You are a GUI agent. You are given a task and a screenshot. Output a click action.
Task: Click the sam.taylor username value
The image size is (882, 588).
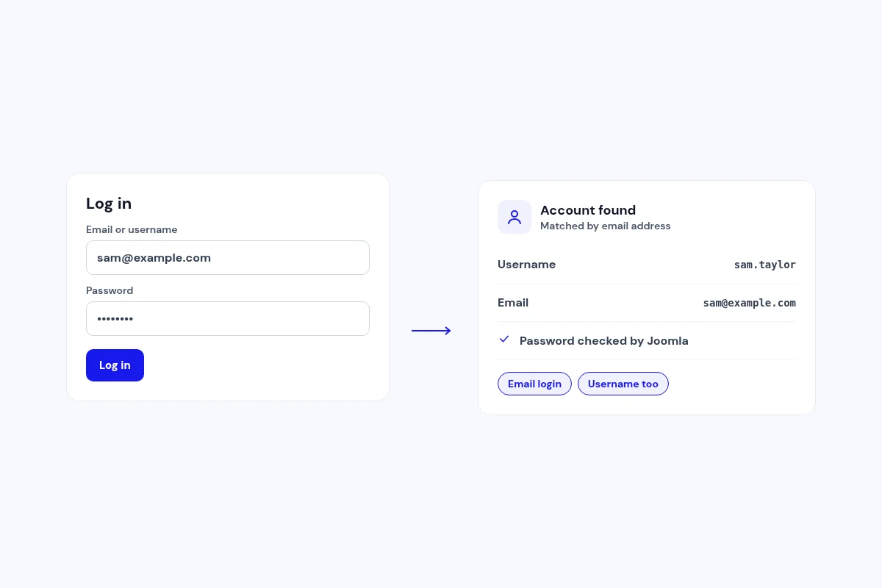tap(765, 265)
